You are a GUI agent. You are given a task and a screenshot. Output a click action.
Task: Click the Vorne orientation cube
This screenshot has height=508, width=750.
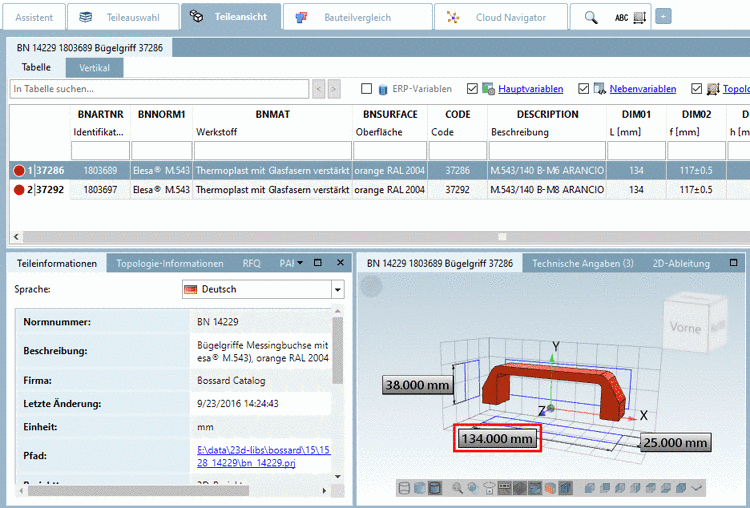point(685,325)
